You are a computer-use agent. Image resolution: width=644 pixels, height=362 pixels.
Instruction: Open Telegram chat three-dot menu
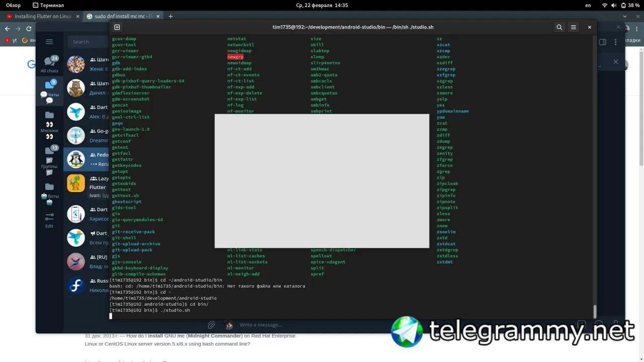pyautogui.click(x=616, y=42)
